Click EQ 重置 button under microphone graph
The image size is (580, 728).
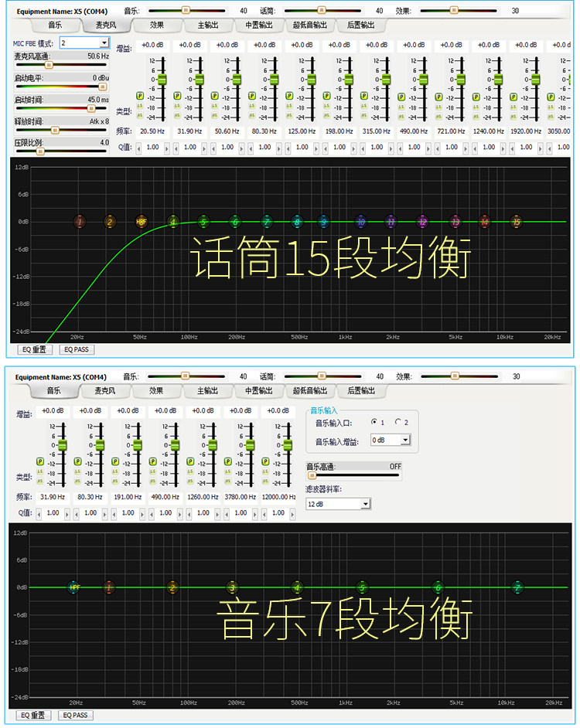point(34,349)
